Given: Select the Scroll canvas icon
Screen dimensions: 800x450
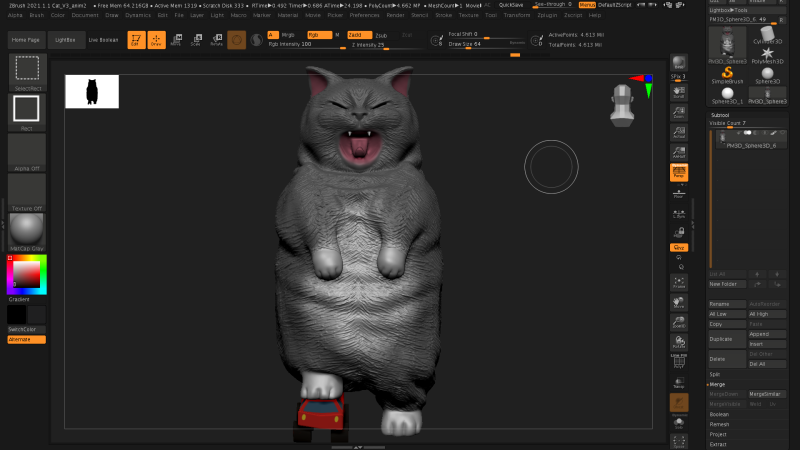Looking at the screenshot, I should point(678,91).
